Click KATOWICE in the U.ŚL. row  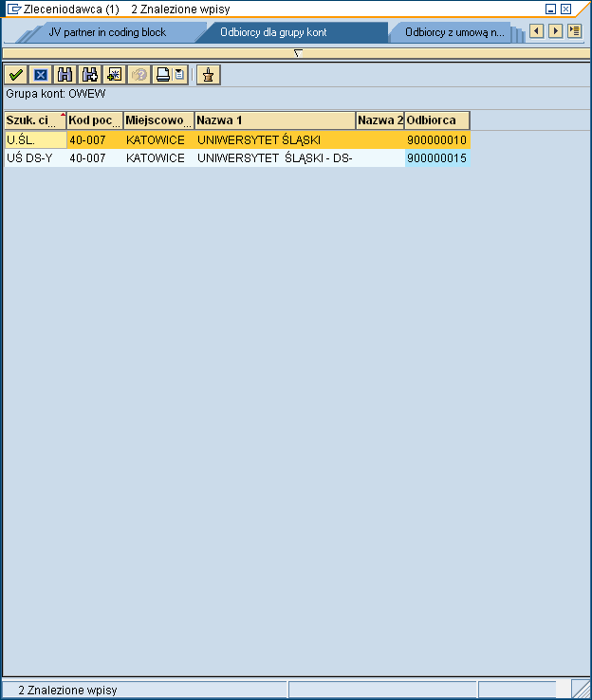159,140
